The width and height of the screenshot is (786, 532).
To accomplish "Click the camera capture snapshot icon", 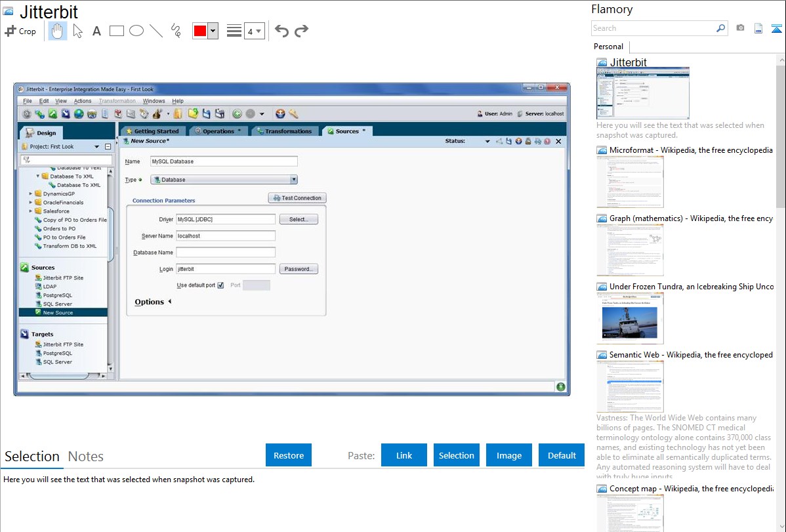I will coord(740,28).
